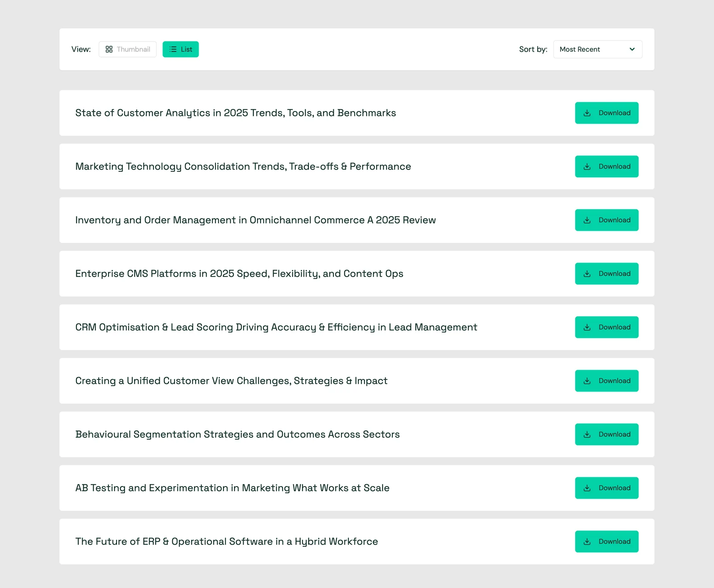Download Inventory and Order Management review

[606, 220]
